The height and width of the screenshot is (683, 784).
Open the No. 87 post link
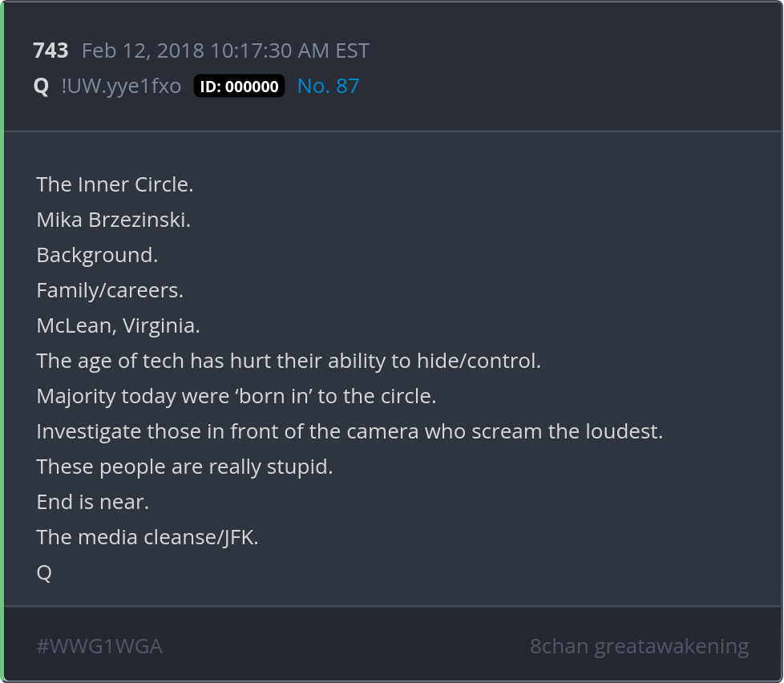coord(328,87)
